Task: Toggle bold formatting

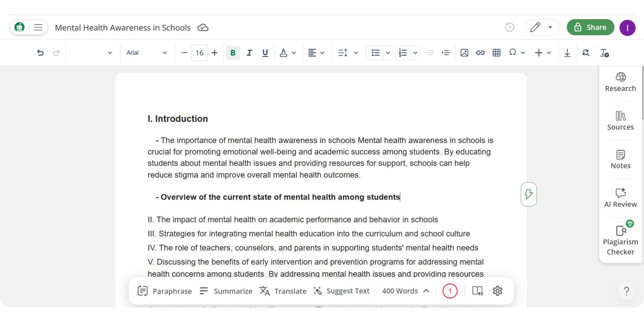Action: click(233, 53)
